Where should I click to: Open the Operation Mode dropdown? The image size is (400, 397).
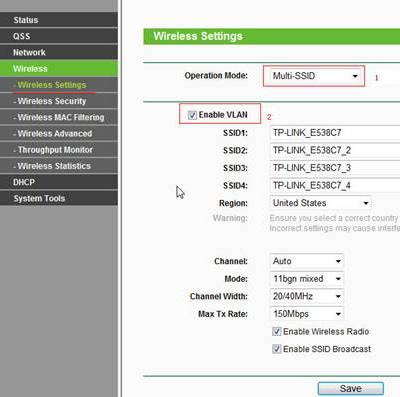pos(314,76)
